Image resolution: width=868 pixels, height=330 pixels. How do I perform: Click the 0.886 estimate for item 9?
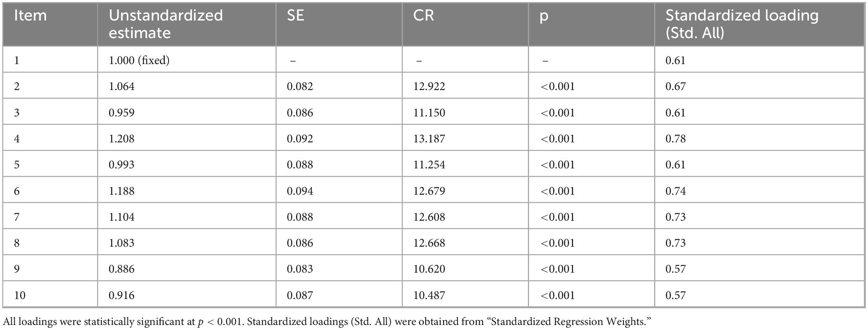coord(122,269)
